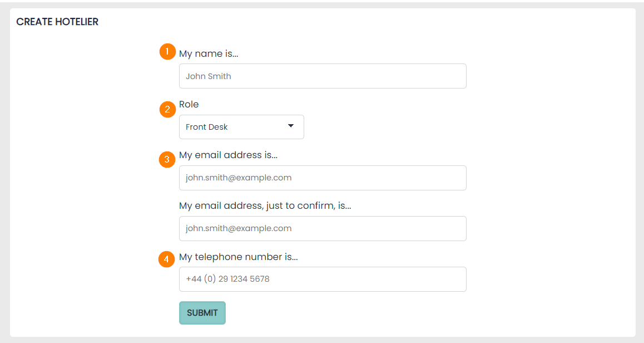Click the 'John Smith' placeholder text
Image resolution: width=644 pixels, height=343 pixels.
(209, 76)
